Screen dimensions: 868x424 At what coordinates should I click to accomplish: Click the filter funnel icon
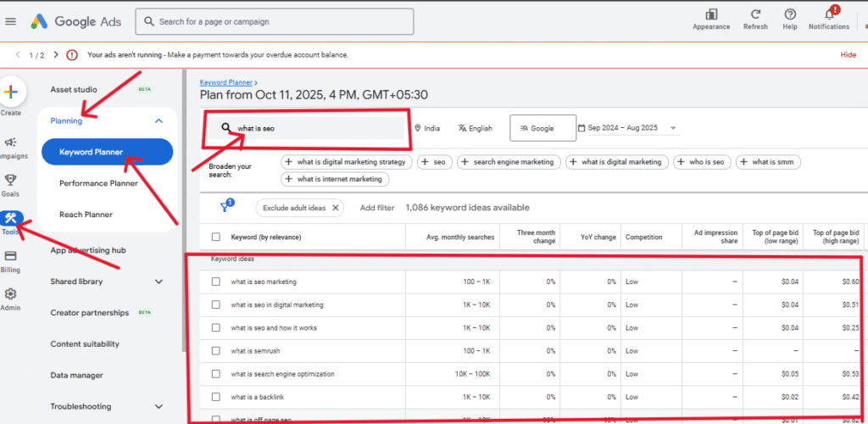point(225,206)
